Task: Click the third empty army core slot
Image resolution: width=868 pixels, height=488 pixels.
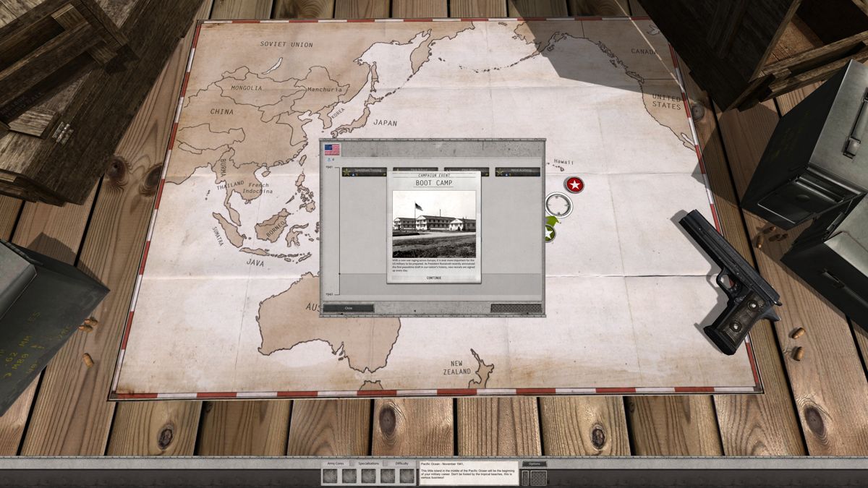Action: (x=369, y=476)
